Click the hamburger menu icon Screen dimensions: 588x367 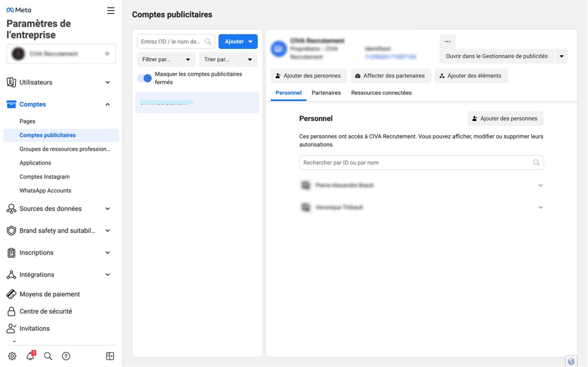110,11
